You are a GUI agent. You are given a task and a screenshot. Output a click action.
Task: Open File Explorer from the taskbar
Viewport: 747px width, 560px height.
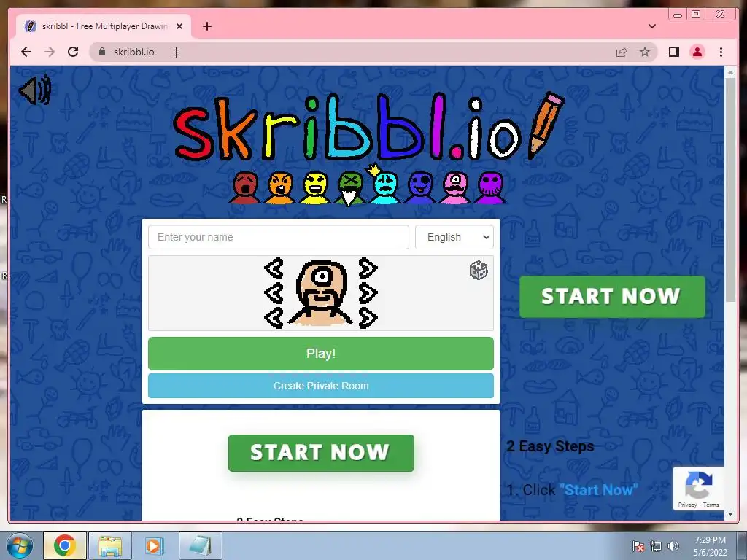point(110,545)
